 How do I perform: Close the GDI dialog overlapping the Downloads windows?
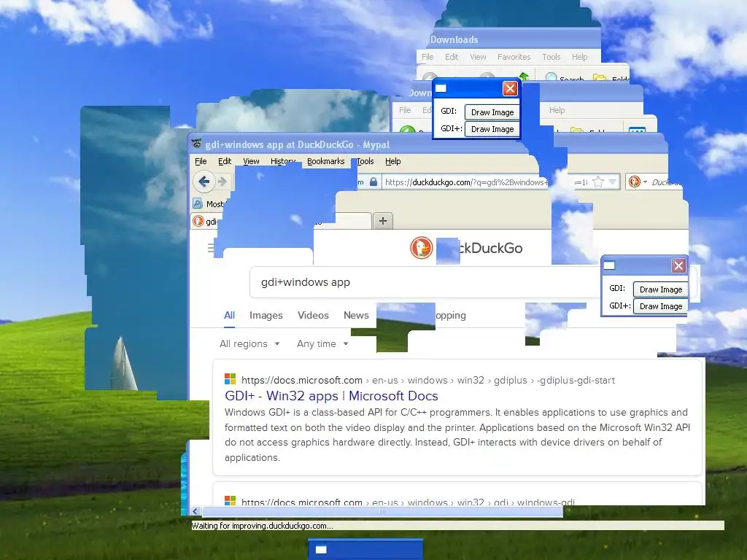(x=510, y=88)
